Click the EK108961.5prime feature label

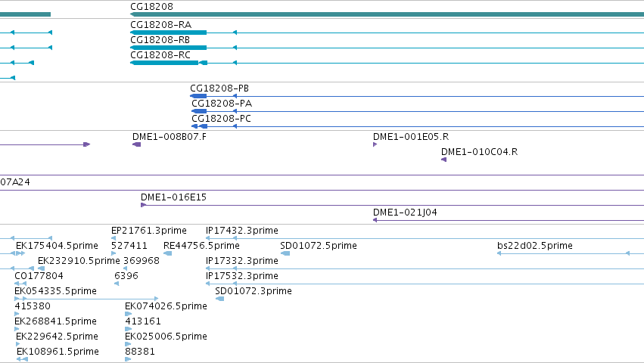coord(58,352)
